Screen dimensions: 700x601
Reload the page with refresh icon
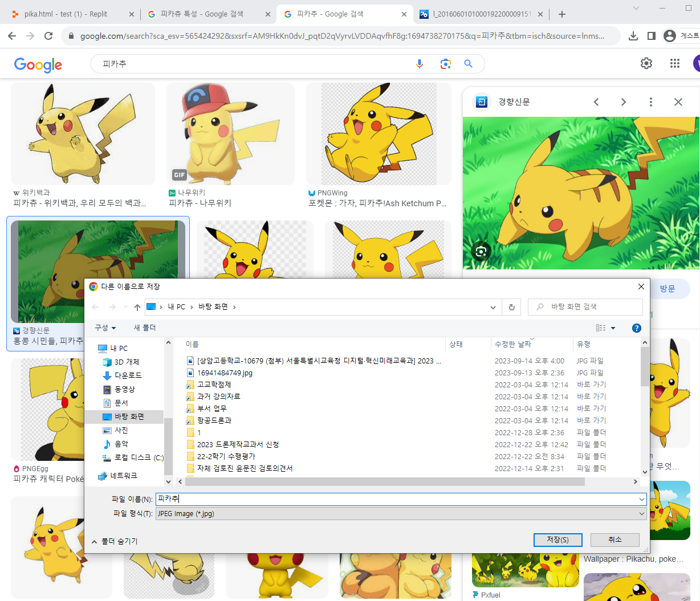[x=48, y=36]
